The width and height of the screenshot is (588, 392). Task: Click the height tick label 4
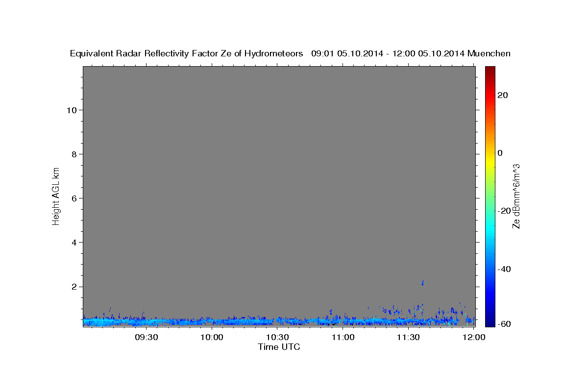(74, 243)
